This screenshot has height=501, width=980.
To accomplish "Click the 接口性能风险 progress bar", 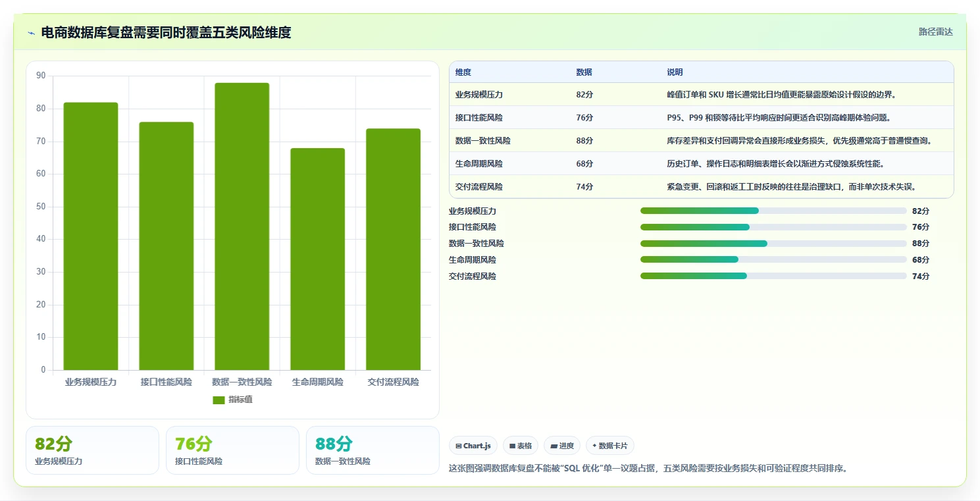I will 773,227.
